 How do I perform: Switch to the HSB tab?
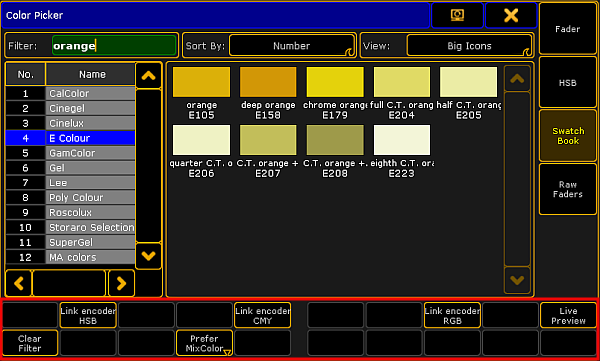568,82
